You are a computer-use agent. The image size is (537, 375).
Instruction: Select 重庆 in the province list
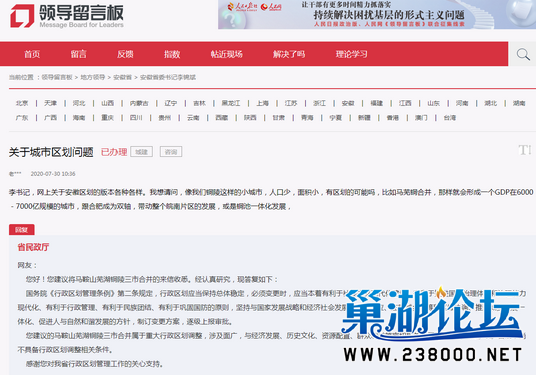(107, 118)
